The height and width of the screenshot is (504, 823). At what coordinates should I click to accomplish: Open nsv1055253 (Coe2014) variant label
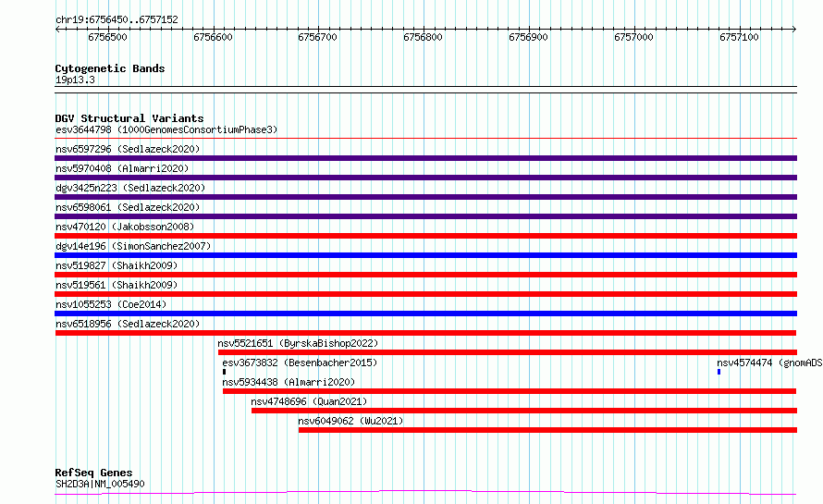click(x=111, y=304)
